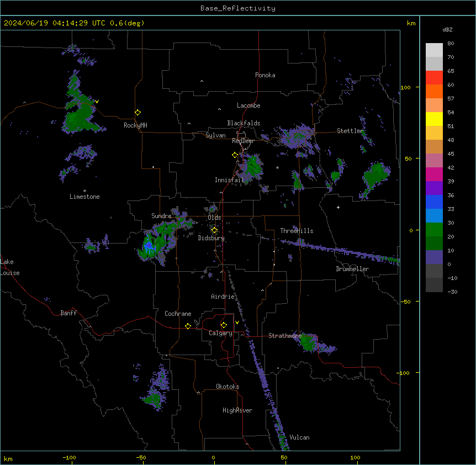Click the blue storm core near Sundre
This screenshot has height=465, width=476.
(149, 245)
